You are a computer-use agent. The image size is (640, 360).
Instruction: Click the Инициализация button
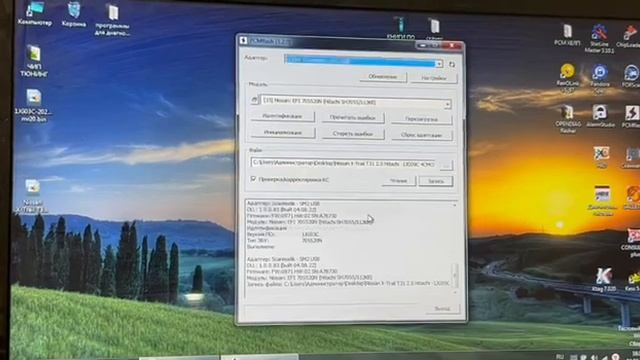coord(282,133)
